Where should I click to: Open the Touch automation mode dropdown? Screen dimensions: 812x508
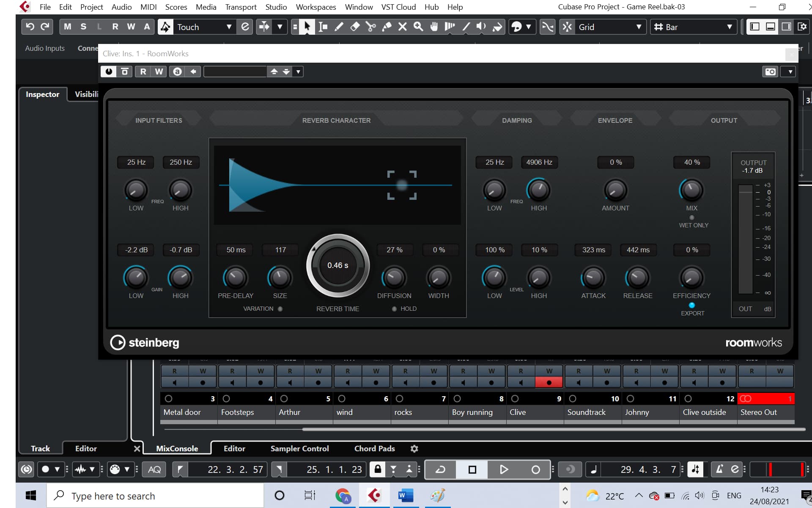pyautogui.click(x=230, y=27)
